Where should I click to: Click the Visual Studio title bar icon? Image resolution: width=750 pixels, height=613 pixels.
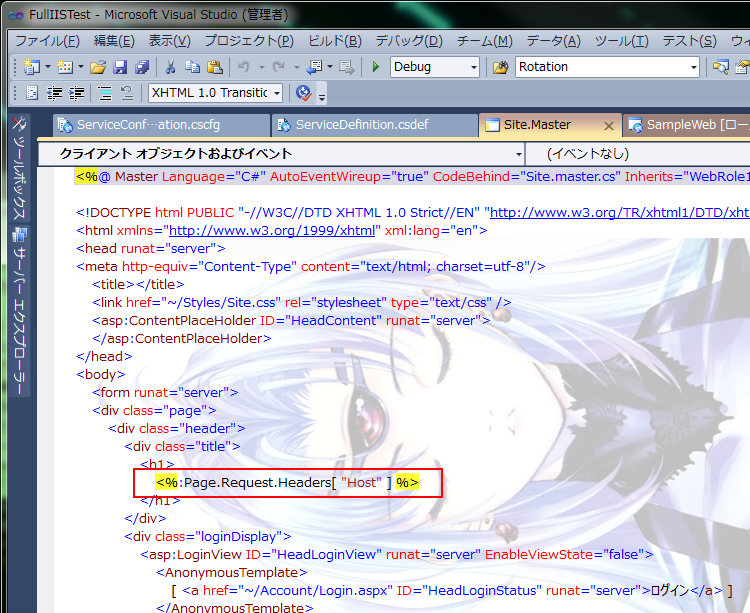coord(15,15)
